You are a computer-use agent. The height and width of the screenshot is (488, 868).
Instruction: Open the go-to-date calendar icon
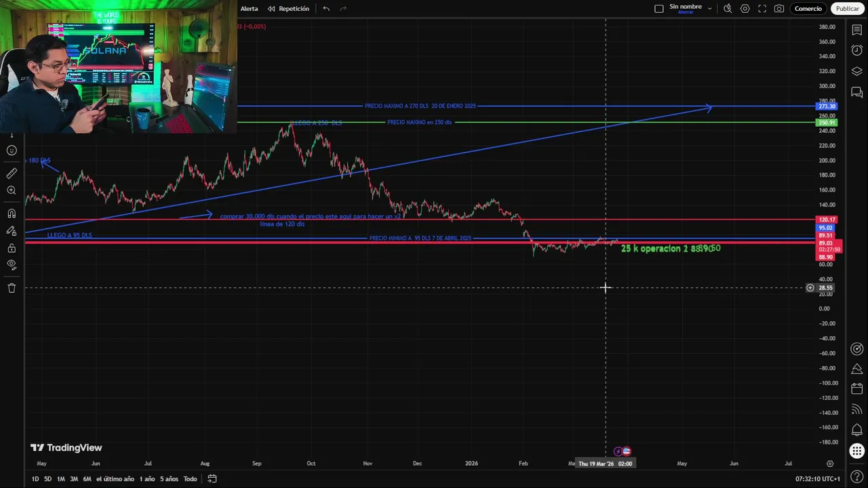pos(212,479)
